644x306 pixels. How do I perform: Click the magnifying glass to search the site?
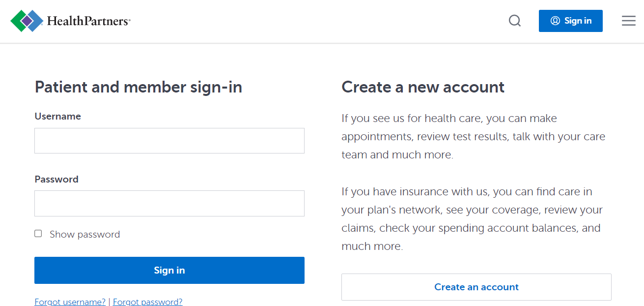tap(514, 21)
